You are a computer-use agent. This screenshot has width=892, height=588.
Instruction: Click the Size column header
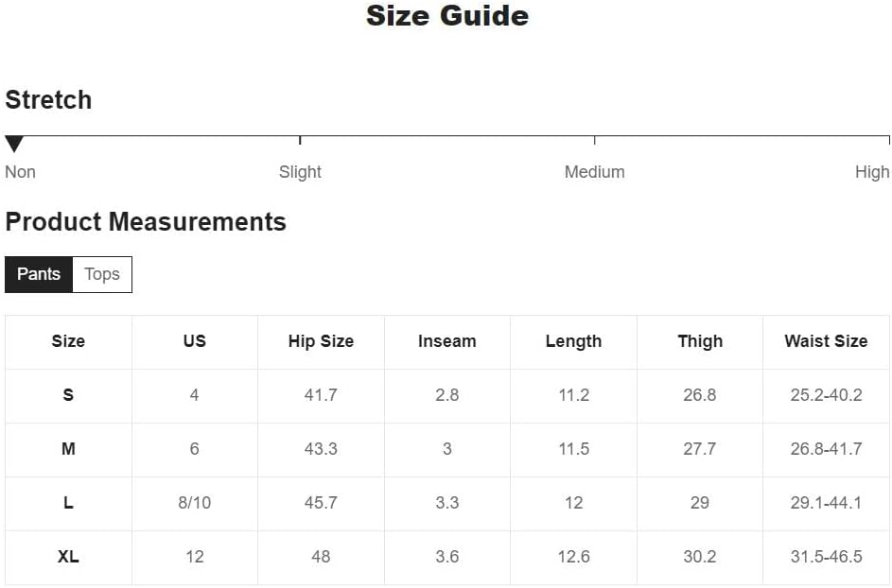[68, 342]
